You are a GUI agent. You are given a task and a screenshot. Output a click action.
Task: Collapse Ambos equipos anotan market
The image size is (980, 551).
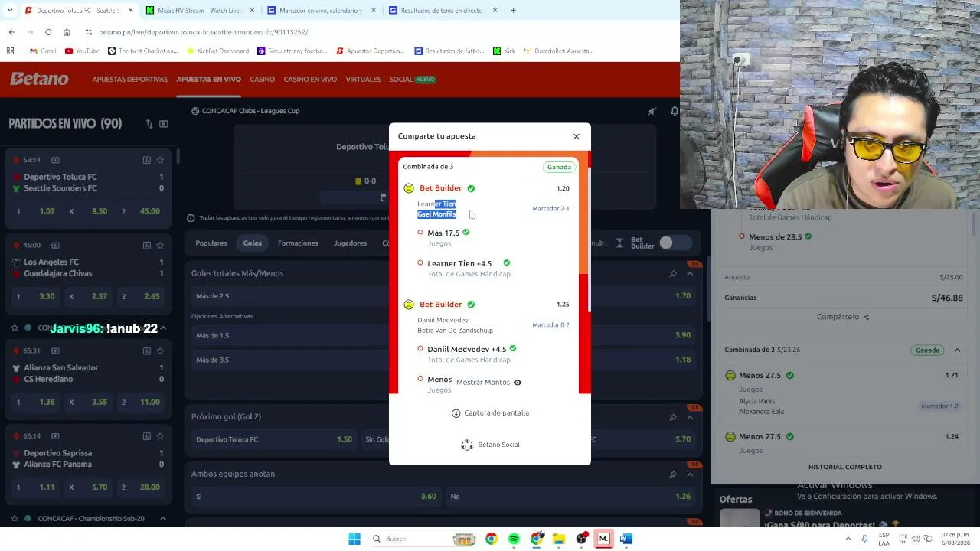(x=690, y=474)
